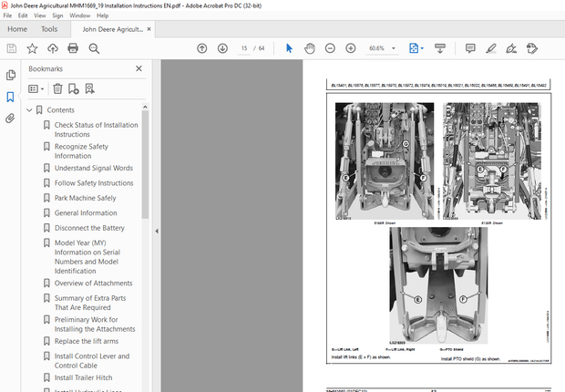
Task: Select the highlight pen tool
Action: click(x=491, y=48)
